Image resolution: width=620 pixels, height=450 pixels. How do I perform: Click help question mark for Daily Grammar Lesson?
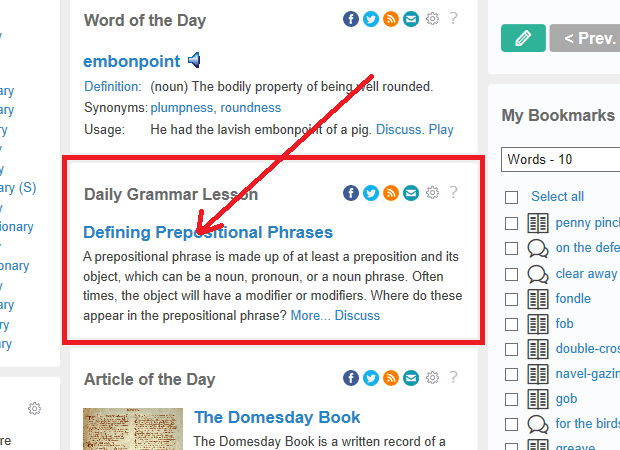453,193
